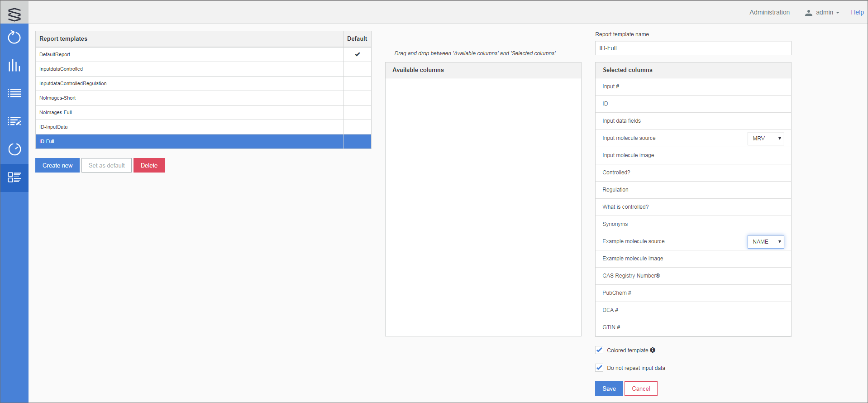Open the list with pencil sidebar icon
868x403 pixels.
(x=14, y=121)
